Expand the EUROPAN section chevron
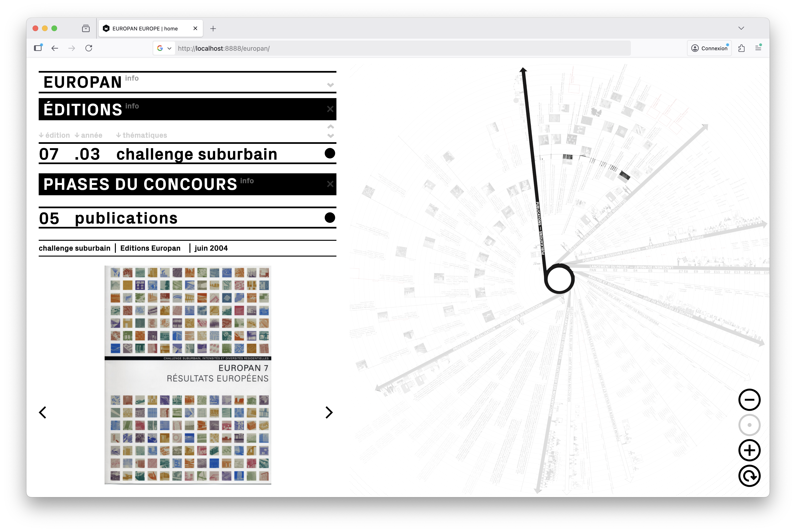Screen dimensions: 796x532 pos(330,85)
